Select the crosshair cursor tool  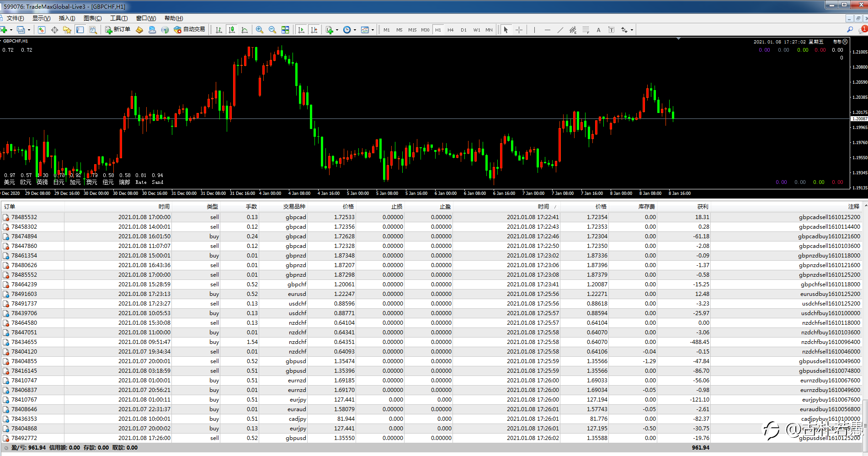(x=519, y=30)
